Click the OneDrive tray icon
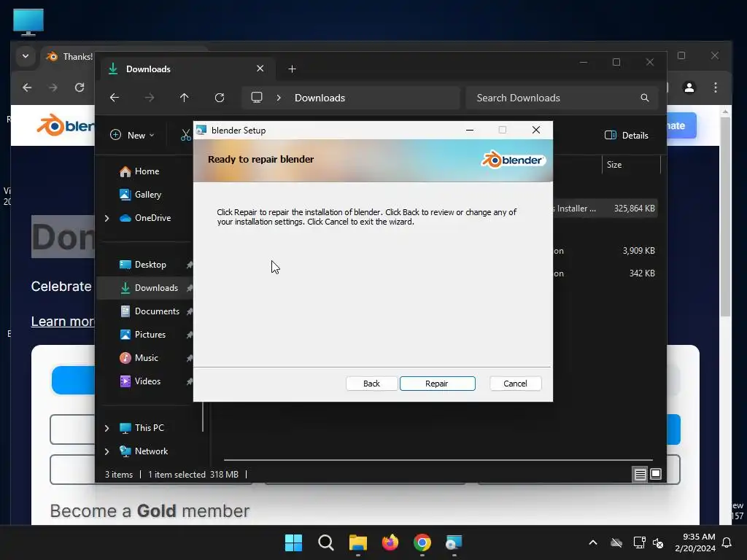Screen dimensions: 747x560 pos(616,542)
